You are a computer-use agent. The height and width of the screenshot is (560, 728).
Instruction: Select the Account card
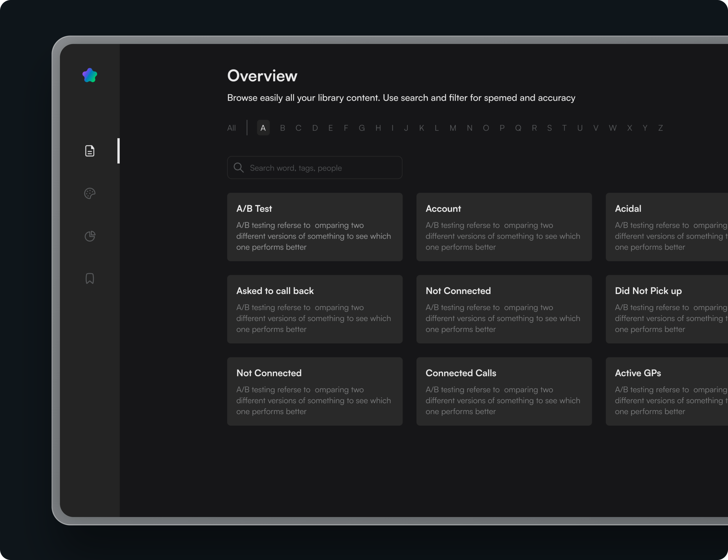tap(504, 228)
